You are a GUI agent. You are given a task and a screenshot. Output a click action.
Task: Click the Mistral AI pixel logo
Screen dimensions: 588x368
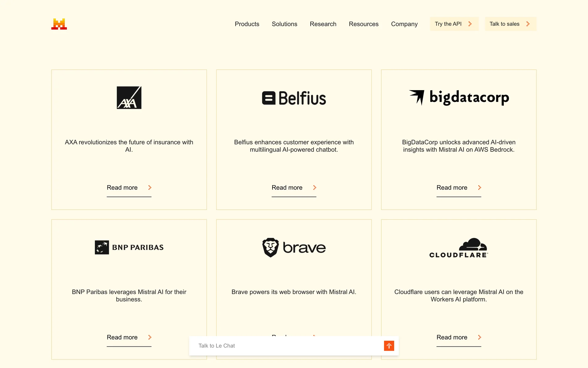(x=59, y=24)
